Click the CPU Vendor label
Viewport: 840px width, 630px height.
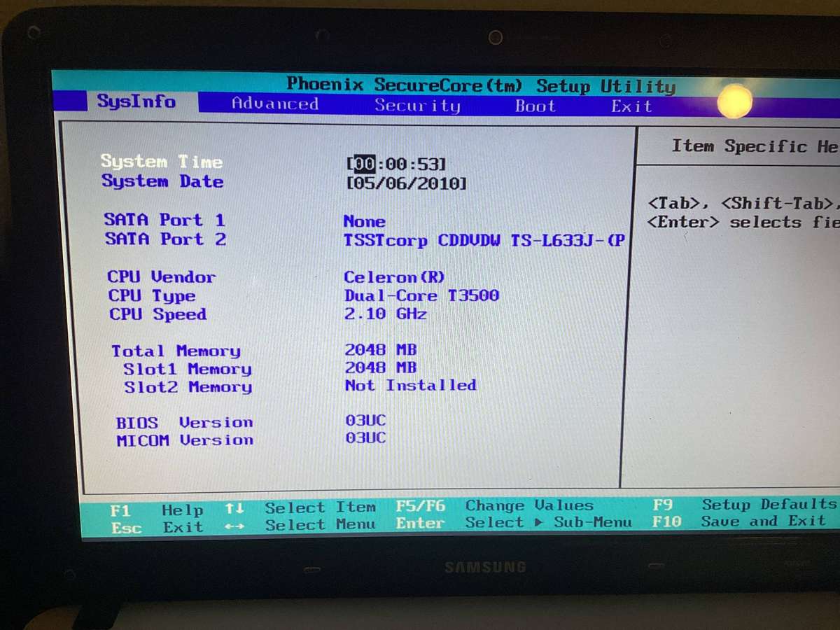point(162,277)
